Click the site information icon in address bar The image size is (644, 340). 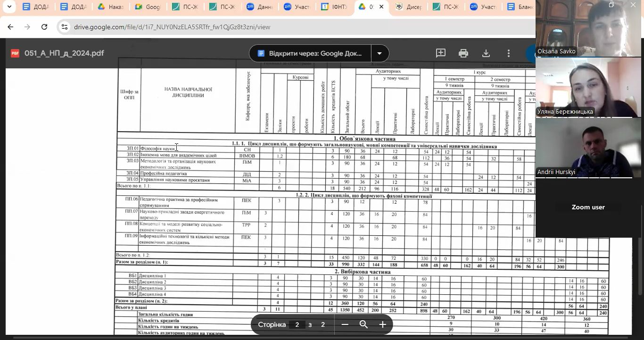pyautogui.click(x=65, y=27)
